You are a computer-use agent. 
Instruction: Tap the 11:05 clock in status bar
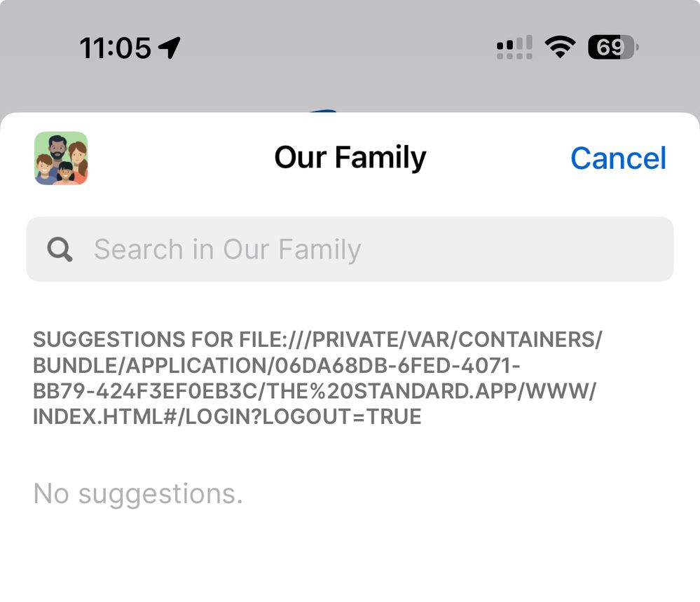click(x=115, y=48)
